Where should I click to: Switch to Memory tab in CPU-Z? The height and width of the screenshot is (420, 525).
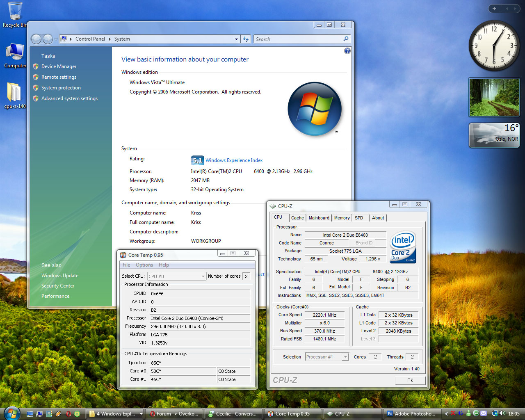coord(342,218)
